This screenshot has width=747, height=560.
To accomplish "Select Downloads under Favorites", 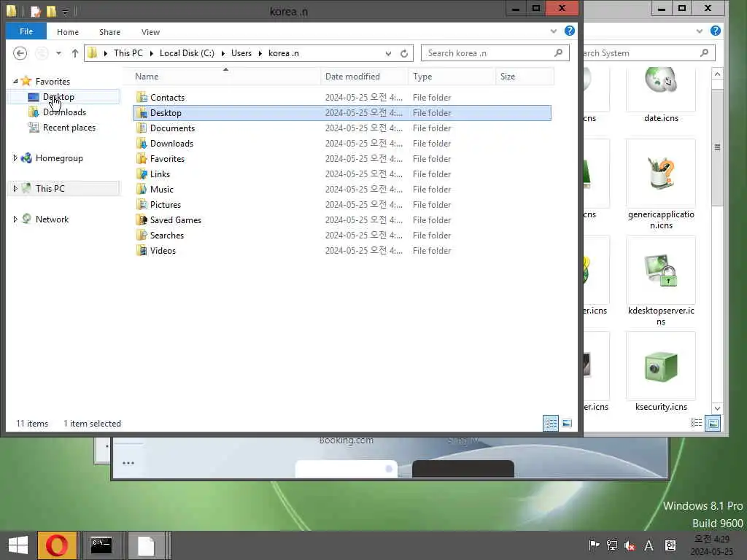I will click(64, 112).
